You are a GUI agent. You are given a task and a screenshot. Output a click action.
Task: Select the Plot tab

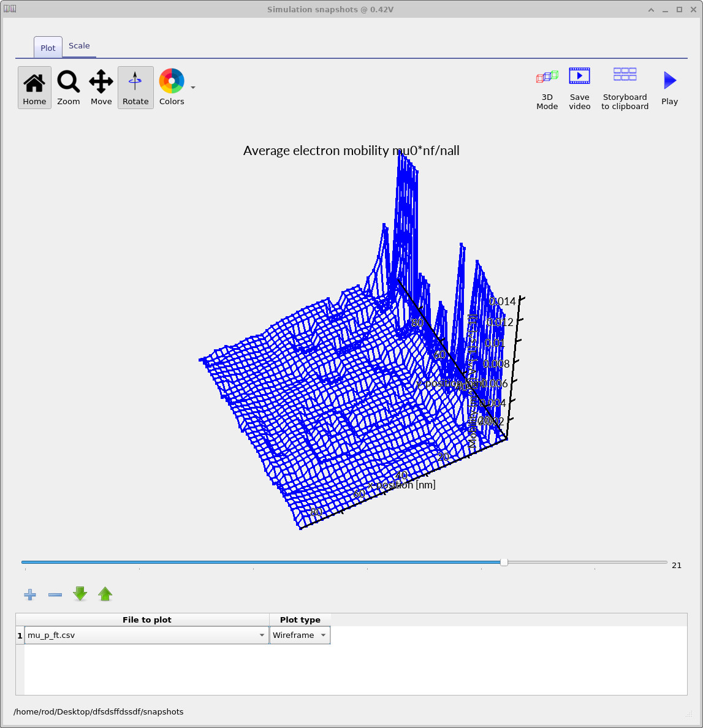[48, 48]
